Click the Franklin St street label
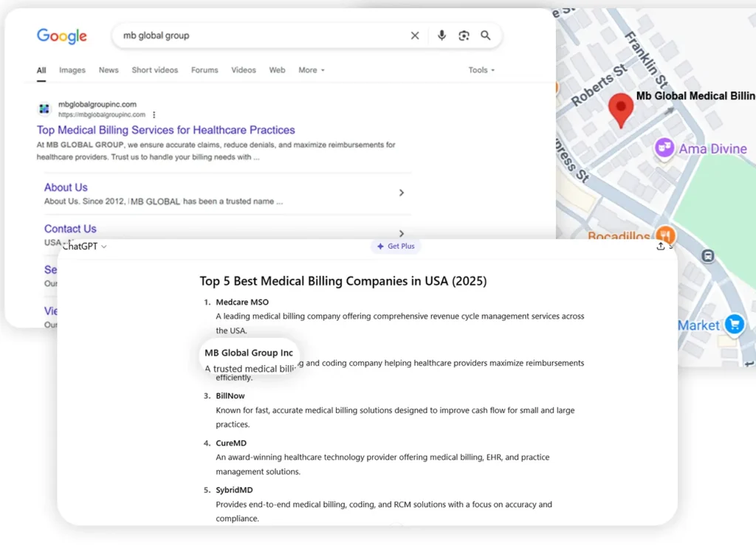Screen dimensions: 756x546 (647, 59)
